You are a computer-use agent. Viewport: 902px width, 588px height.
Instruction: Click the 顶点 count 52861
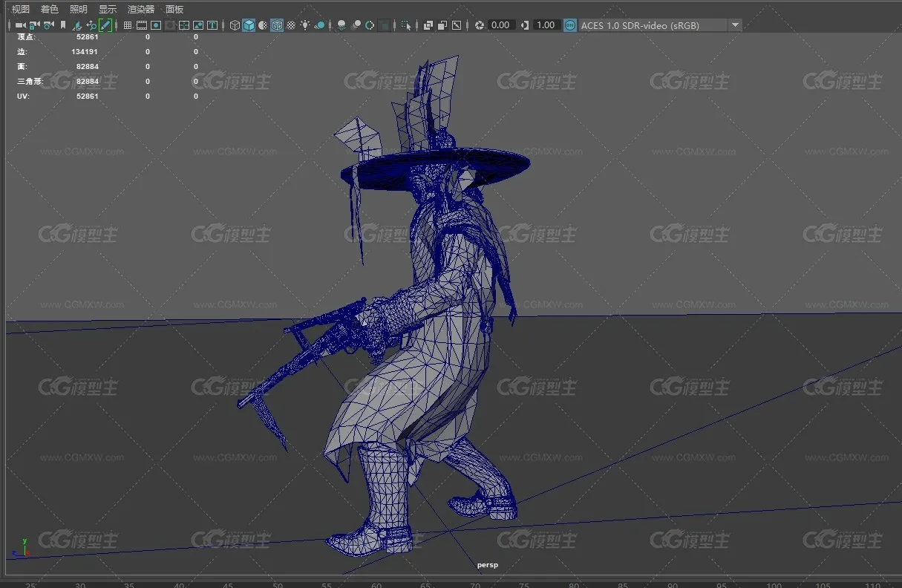click(87, 36)
